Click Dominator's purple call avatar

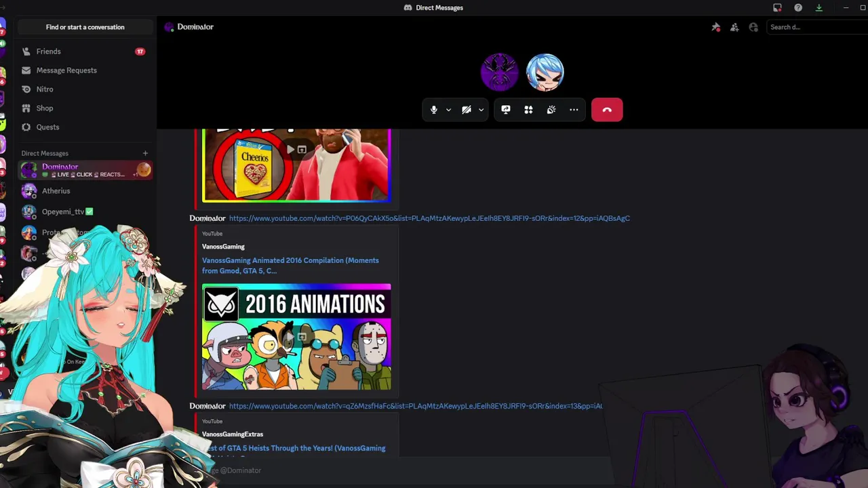pyautogui.click(x=500, y=72)
